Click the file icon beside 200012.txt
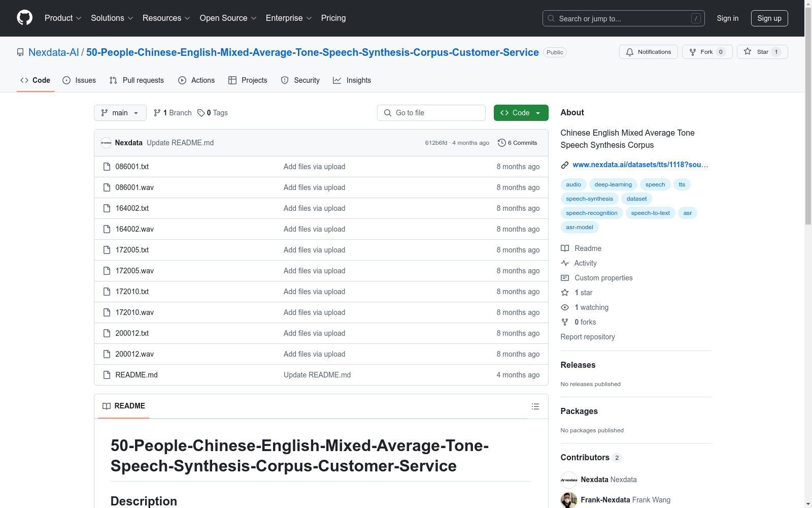 107,333
